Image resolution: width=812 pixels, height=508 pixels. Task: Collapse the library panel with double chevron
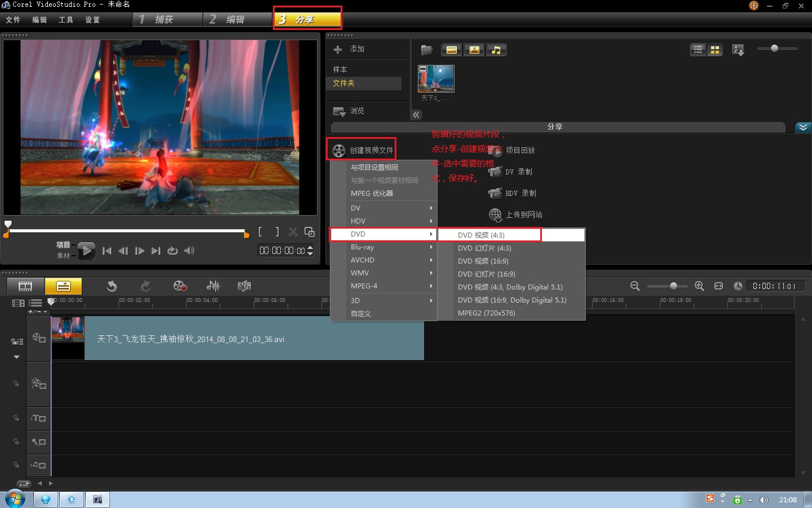coord(416,115)
